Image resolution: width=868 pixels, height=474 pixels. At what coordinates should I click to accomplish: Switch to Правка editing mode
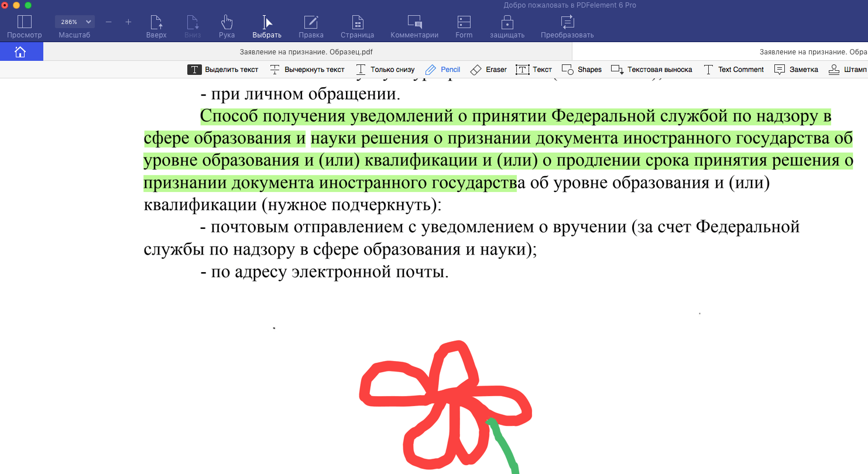point(311,26)
